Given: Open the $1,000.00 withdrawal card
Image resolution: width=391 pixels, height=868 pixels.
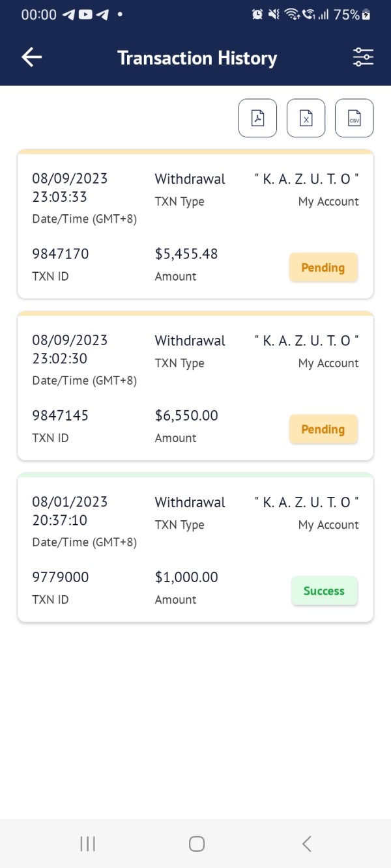Looking at the screenshot, I should click(195, 548).
